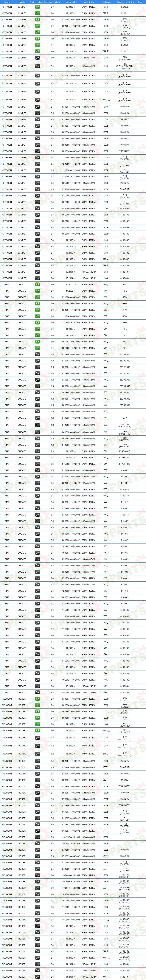
Task: Click the 02.1994 -> 04.2002 production years cell
Action: [71, 20]
